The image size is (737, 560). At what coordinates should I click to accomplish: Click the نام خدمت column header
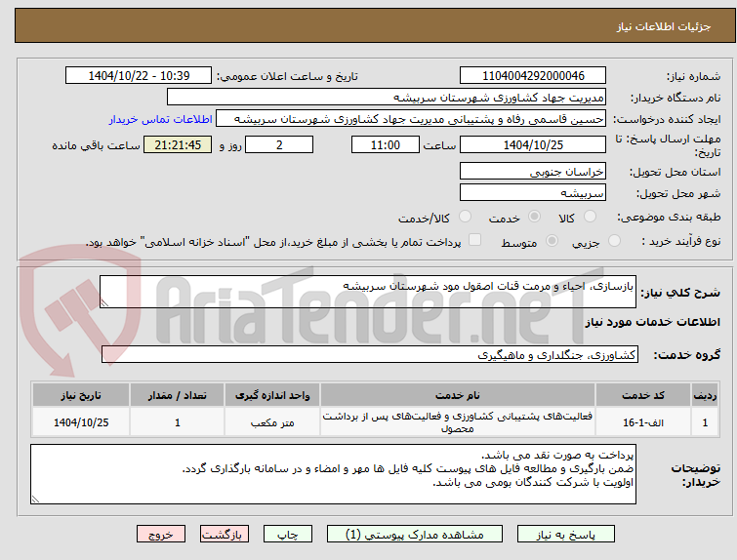click(458, 395)
